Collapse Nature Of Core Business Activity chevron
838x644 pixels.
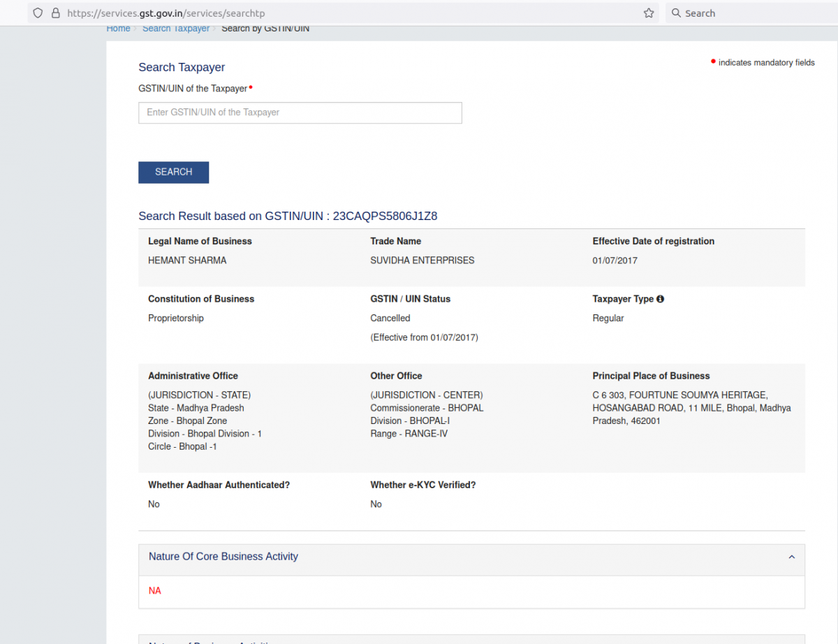(791, 557)
